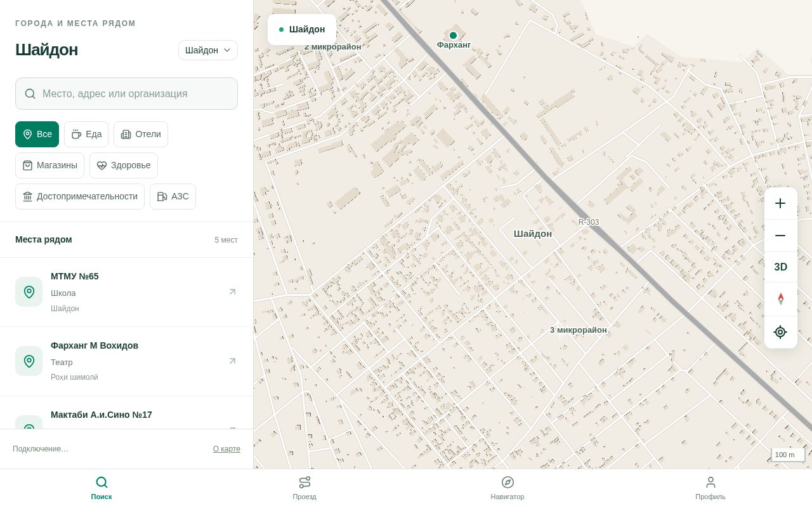Open the Шайдон city dropdown
Image resolution: width=812 pixels, height=508 pixels.
pyautogui.click(x=208, y=50)
